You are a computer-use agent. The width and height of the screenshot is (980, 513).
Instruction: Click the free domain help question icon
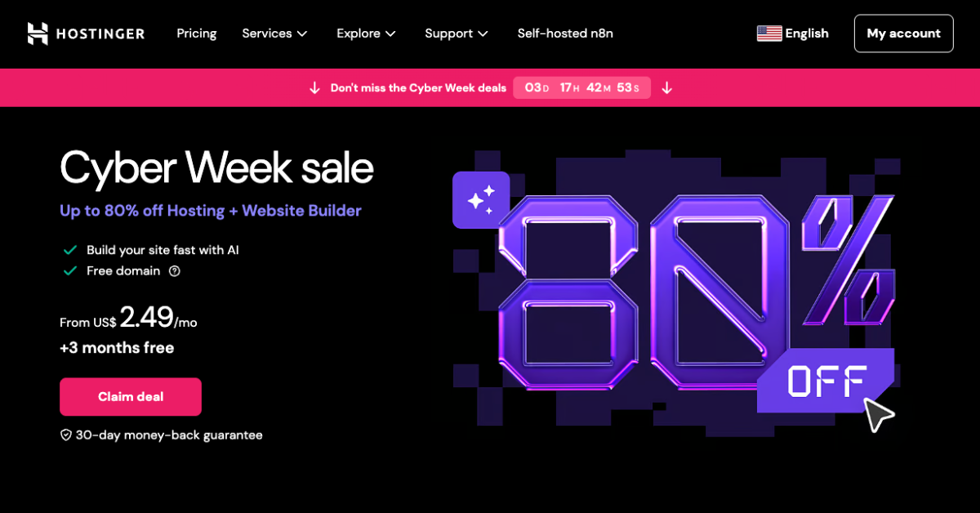(174, 271)
